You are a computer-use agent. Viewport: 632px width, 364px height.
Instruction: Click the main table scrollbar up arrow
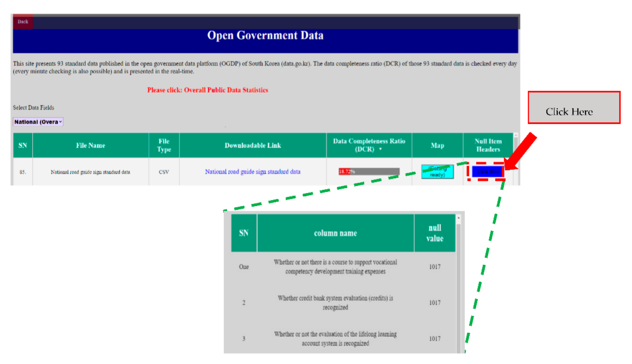[516, 135]
